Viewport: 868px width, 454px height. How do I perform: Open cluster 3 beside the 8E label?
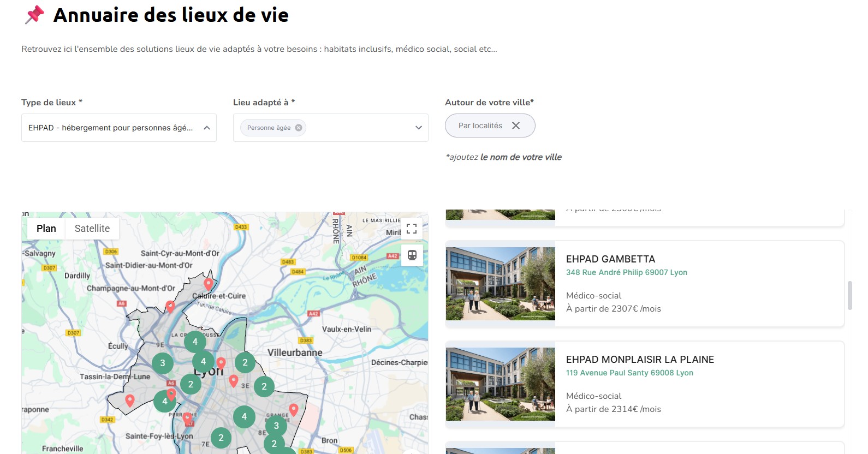(276, 426)
